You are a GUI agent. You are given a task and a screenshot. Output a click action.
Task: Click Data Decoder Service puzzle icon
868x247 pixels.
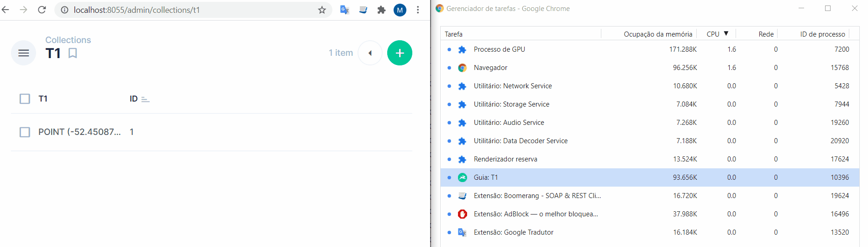click(x=462, y=141)
